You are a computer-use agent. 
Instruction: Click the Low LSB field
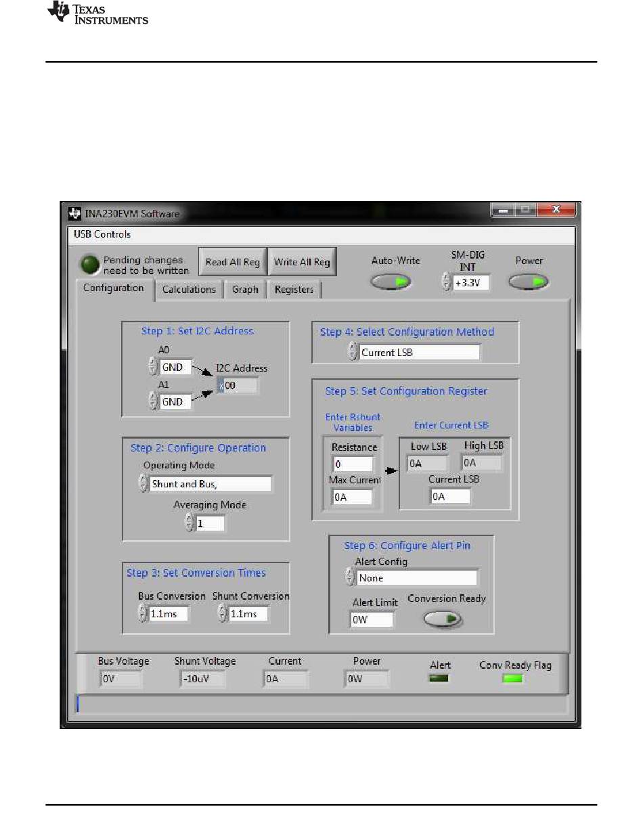(427, 464)
